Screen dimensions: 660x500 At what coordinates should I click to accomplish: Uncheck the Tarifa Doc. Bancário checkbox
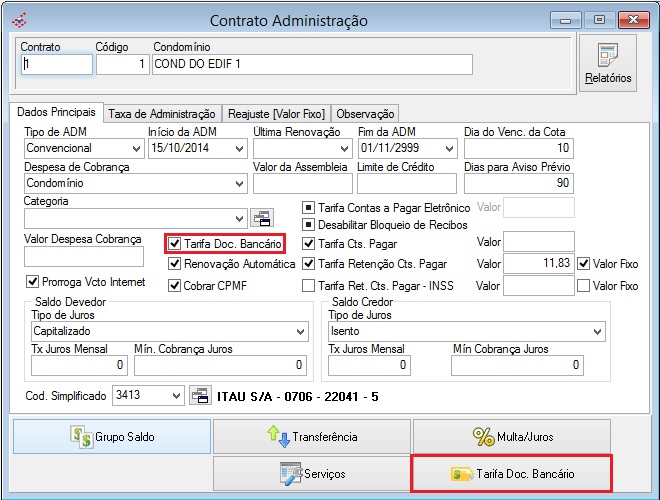[x=175, y=242]
